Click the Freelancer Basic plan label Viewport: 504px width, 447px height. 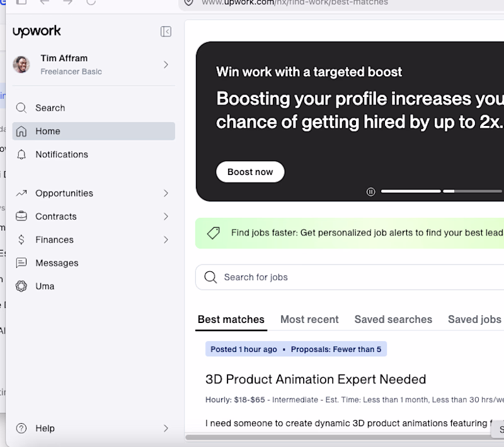coord(71,72)
